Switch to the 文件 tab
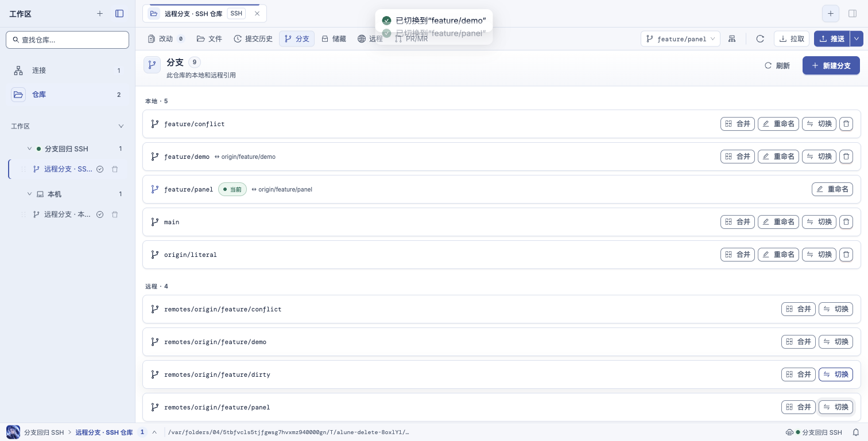The image size is (868, 441). point(210,39)
